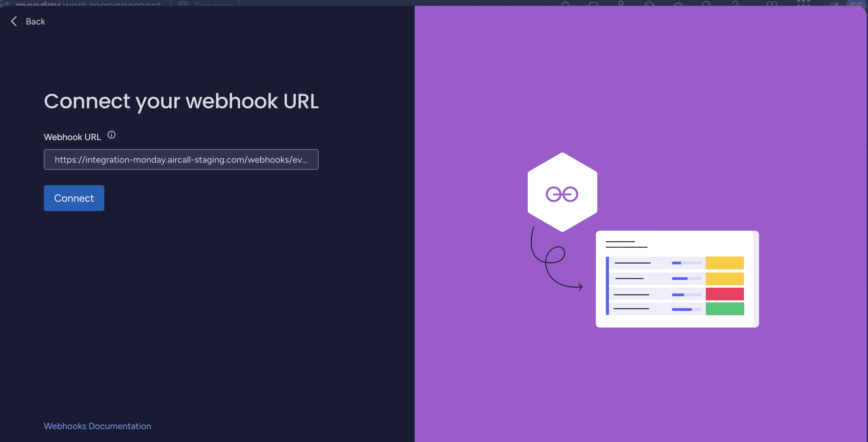Image resolution: width=868 pixels, height=442 pixels.
Task: Open the Webhooks Documentation link
Action: click(x=97, y=426)
